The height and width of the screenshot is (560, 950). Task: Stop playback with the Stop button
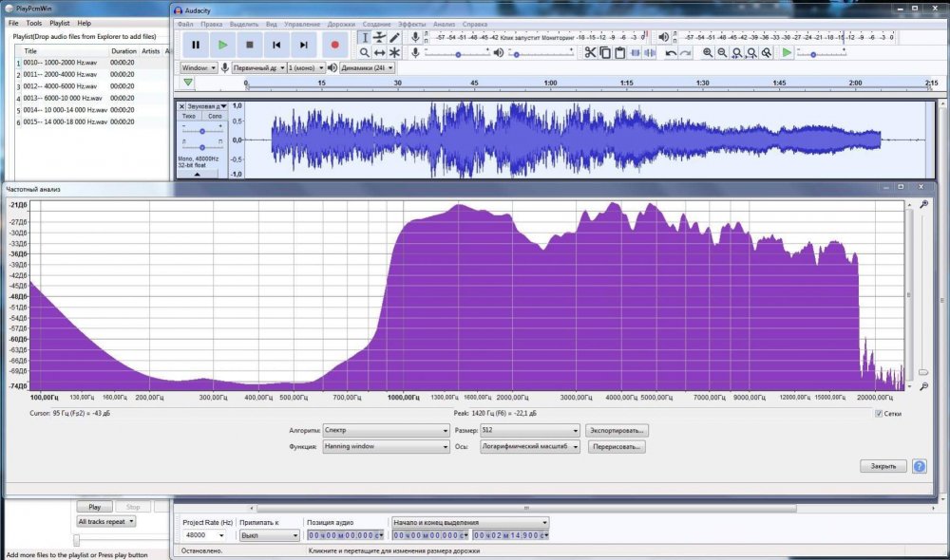(250, 45)
